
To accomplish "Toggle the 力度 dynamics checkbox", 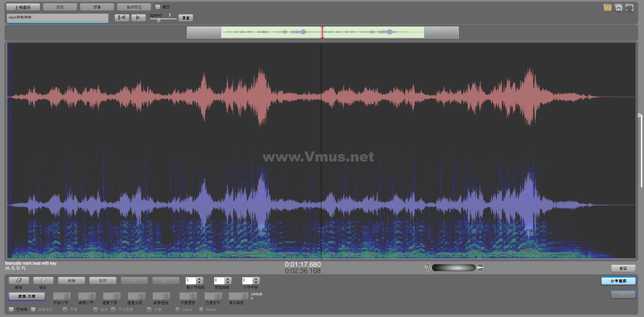I will coord(149,309).
